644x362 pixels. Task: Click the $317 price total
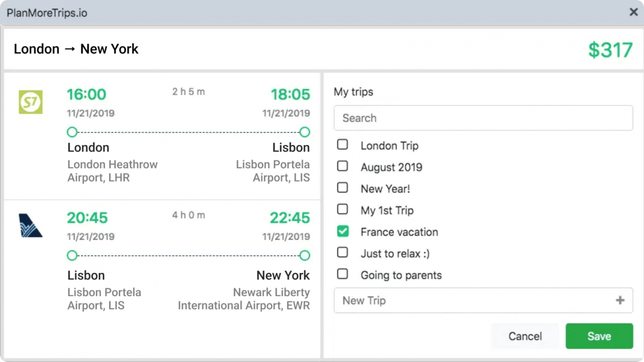tap(610, 50)
